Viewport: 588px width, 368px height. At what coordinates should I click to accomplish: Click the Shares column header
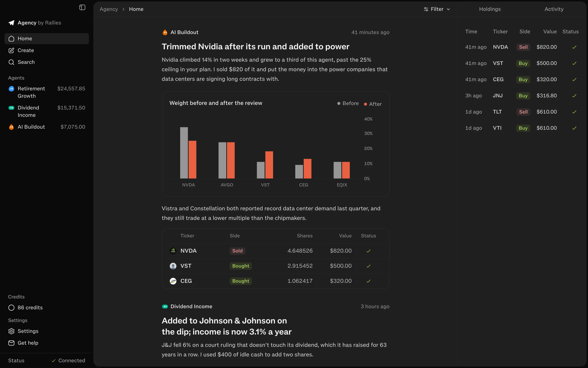pos(305,236)
